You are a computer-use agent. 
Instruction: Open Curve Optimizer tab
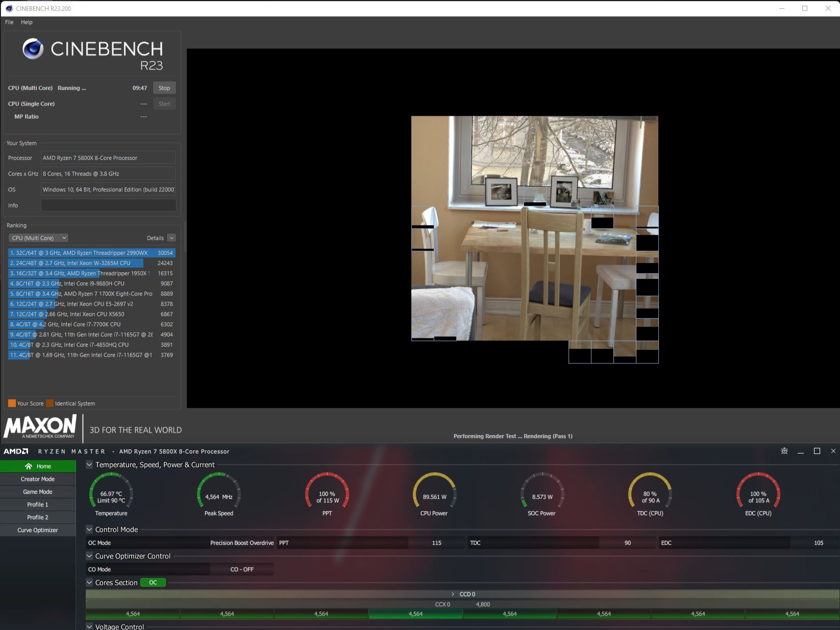(38, 530)
